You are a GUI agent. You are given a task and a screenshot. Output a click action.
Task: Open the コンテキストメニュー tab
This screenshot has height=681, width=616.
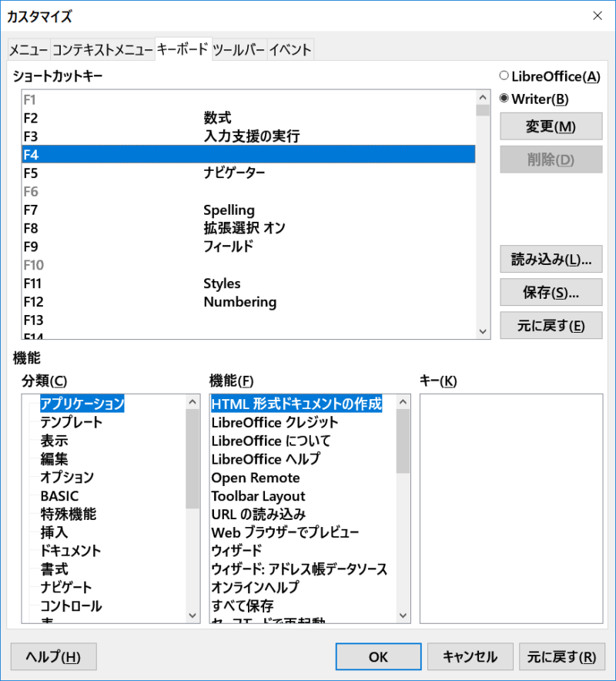tap(102, 50)
